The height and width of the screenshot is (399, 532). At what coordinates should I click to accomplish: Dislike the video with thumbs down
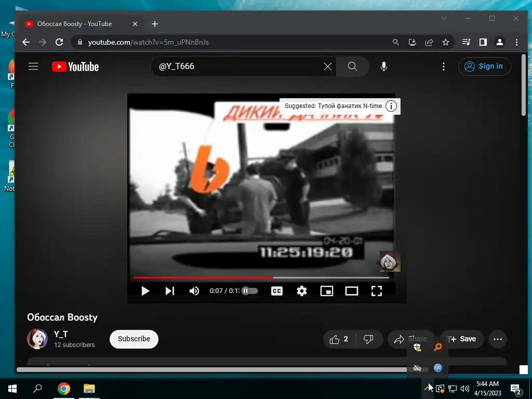coord(369,339)
